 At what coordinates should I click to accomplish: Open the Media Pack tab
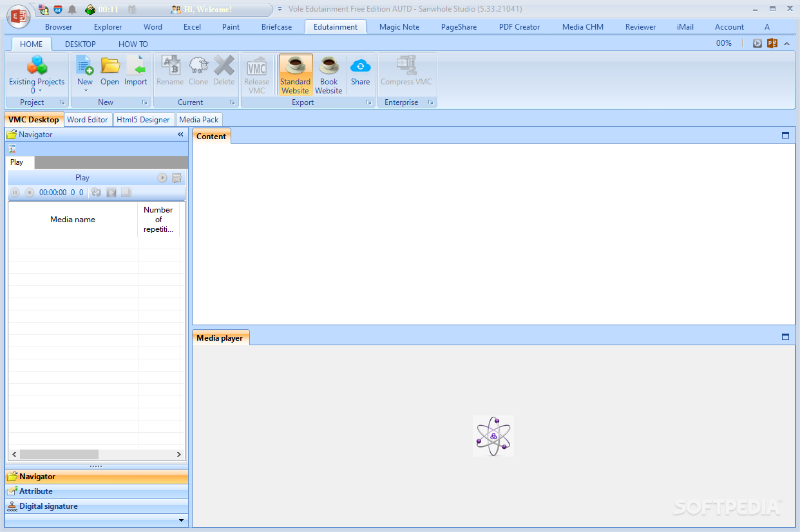[199, 120]
